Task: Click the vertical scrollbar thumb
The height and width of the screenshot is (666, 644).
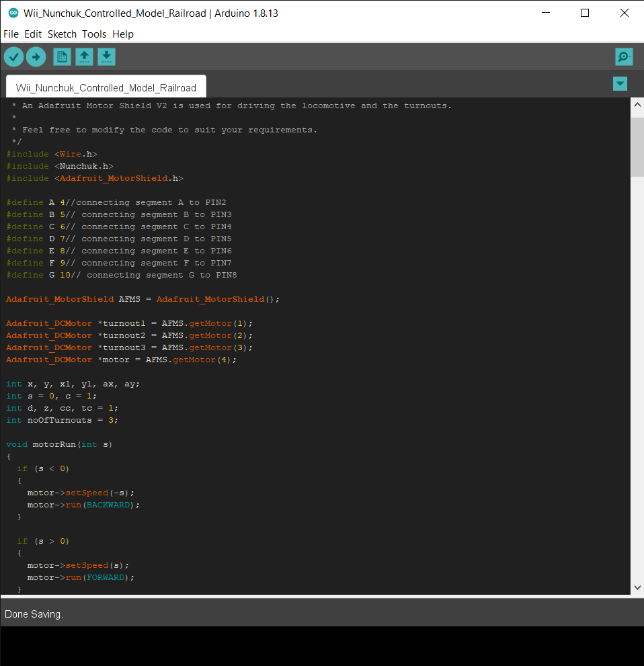Action: pyautogui.click(x=637, y=147)
